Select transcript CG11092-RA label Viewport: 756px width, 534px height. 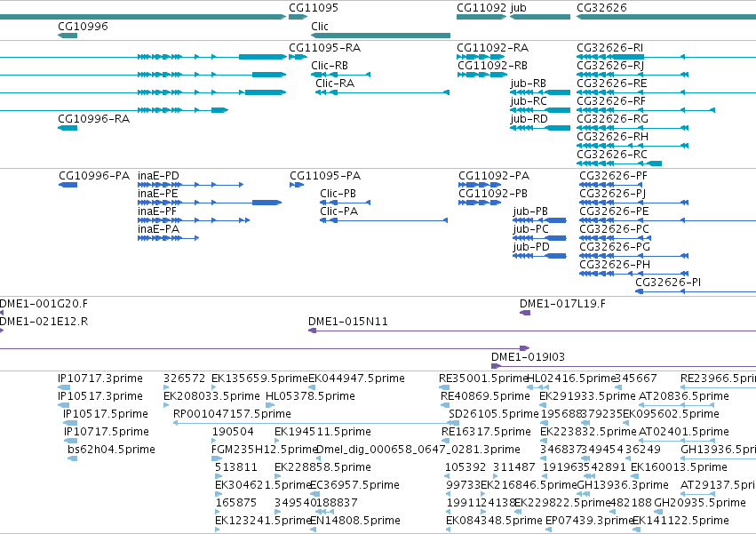pos(492,48)
